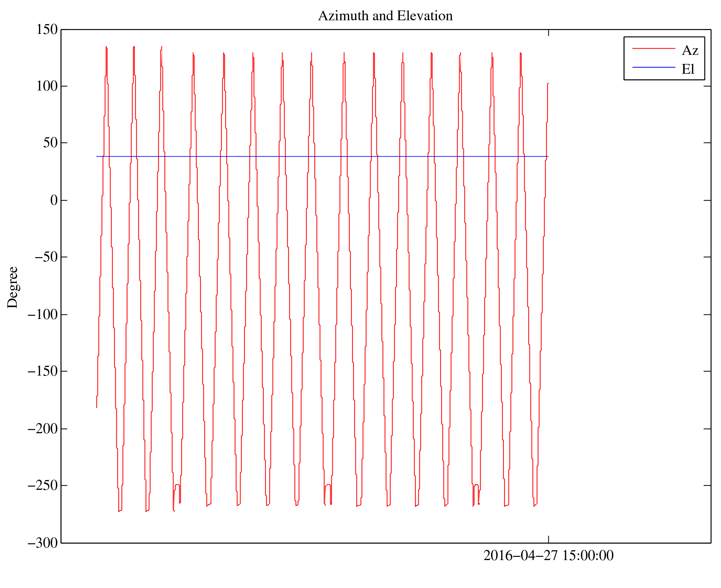Click the −50 y-axis tick label
Screen dimensions: 721x588
pyautogui.click(x=46, y=257)
